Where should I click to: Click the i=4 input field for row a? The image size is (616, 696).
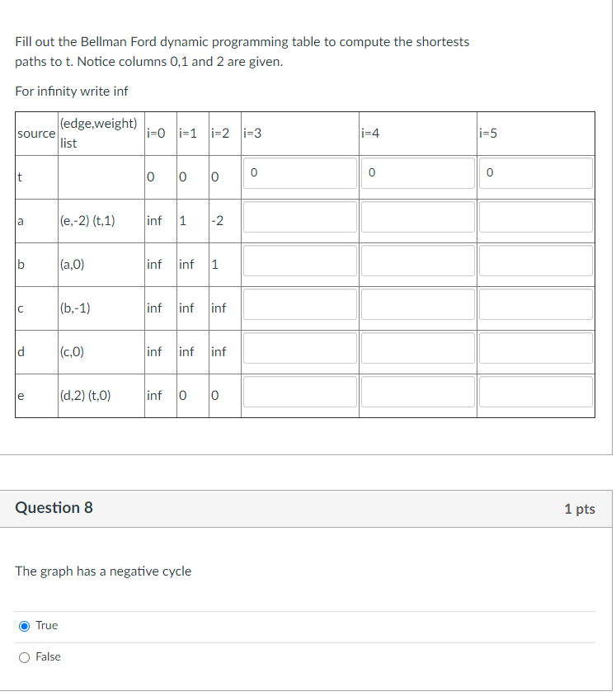point(417,217)
